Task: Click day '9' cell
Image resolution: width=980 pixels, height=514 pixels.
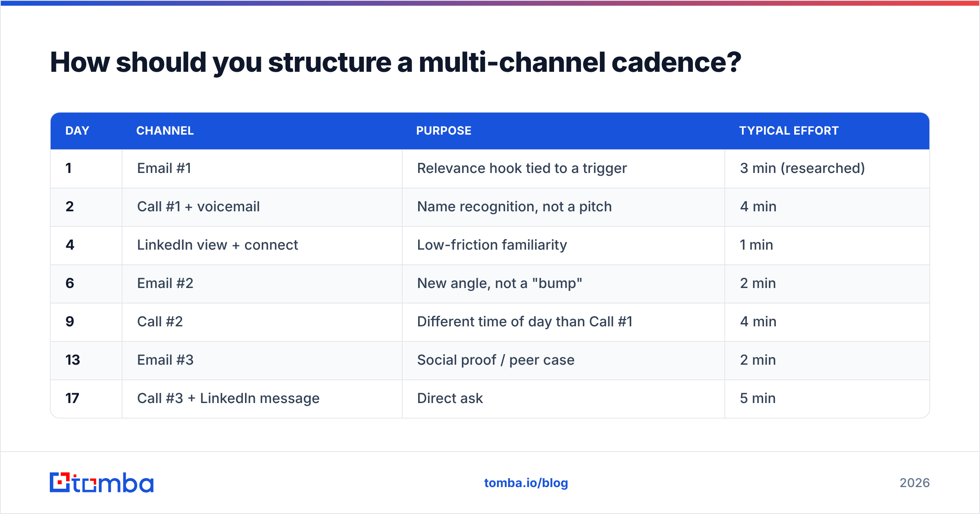Action: pyautogui.click(x=86, y=322)
